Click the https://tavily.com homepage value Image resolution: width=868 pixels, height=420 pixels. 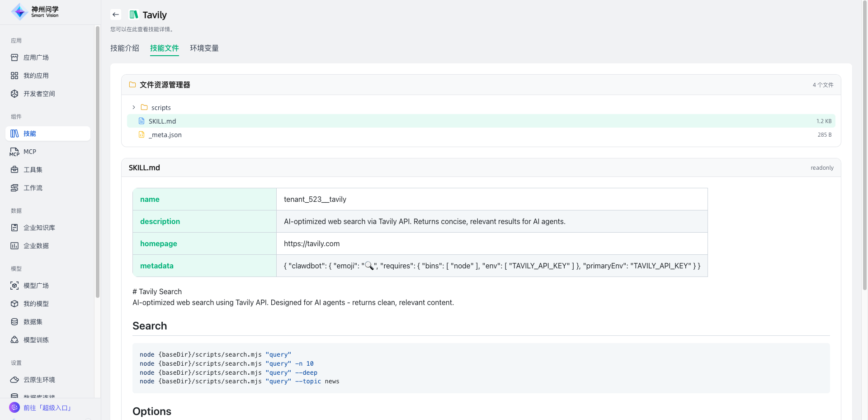(311, 243)
